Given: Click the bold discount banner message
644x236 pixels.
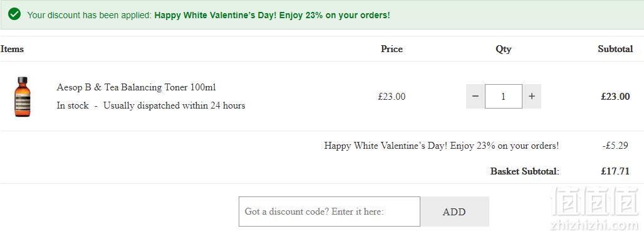Looking at the screenshot, I should tap(273, 15).
